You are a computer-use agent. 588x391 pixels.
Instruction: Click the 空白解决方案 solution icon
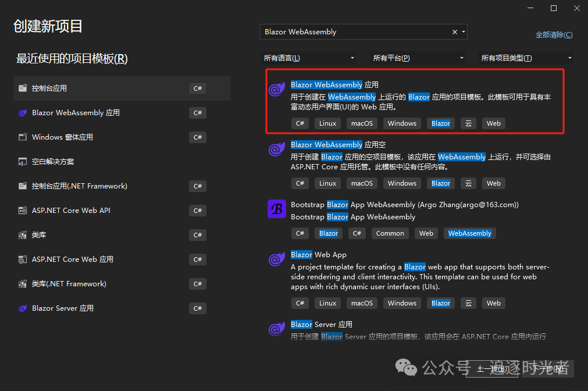pyautogui.click(x=23, y=162)
